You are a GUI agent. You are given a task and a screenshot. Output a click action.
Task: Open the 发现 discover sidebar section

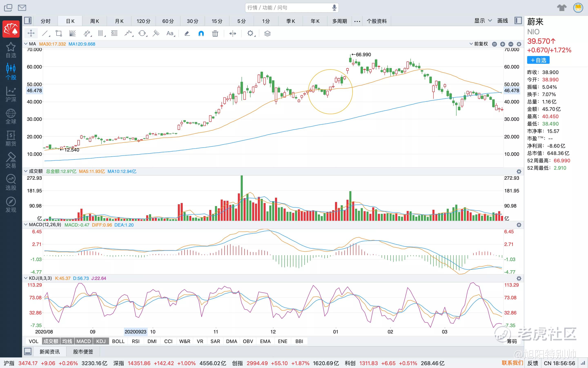click(11, 205)
